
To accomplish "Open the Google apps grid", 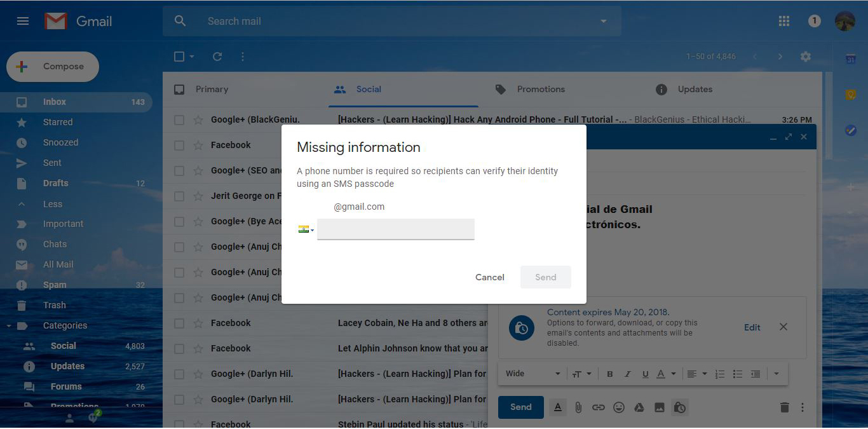I will [x=784, y=21].
